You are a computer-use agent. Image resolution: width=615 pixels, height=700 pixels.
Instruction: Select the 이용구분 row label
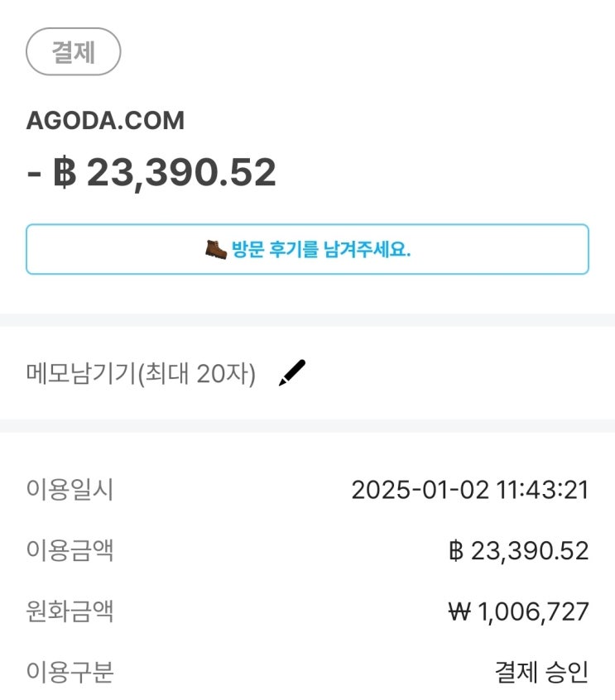70,673
